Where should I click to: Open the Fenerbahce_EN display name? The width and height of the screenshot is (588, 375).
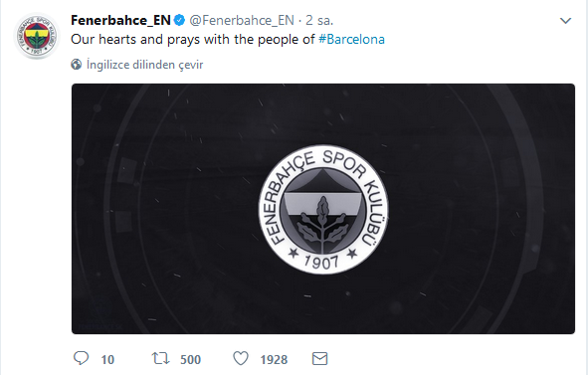[x=120, y=20]
